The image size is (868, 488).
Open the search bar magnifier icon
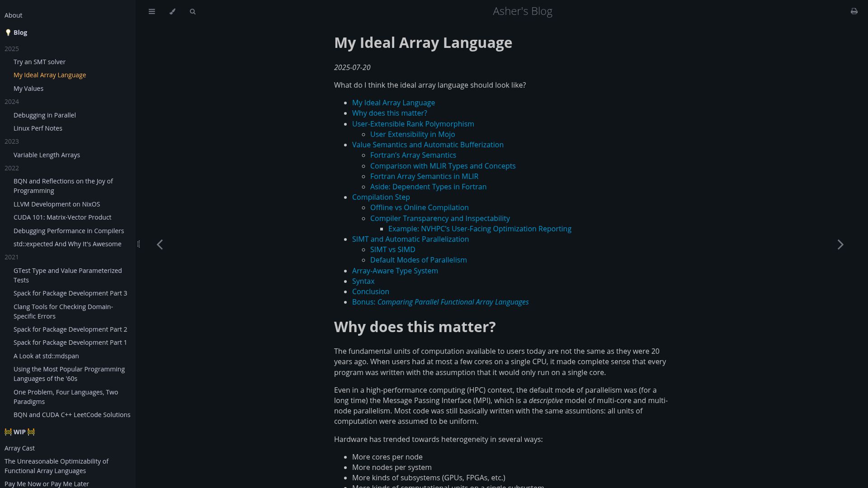tap(193, 12)
